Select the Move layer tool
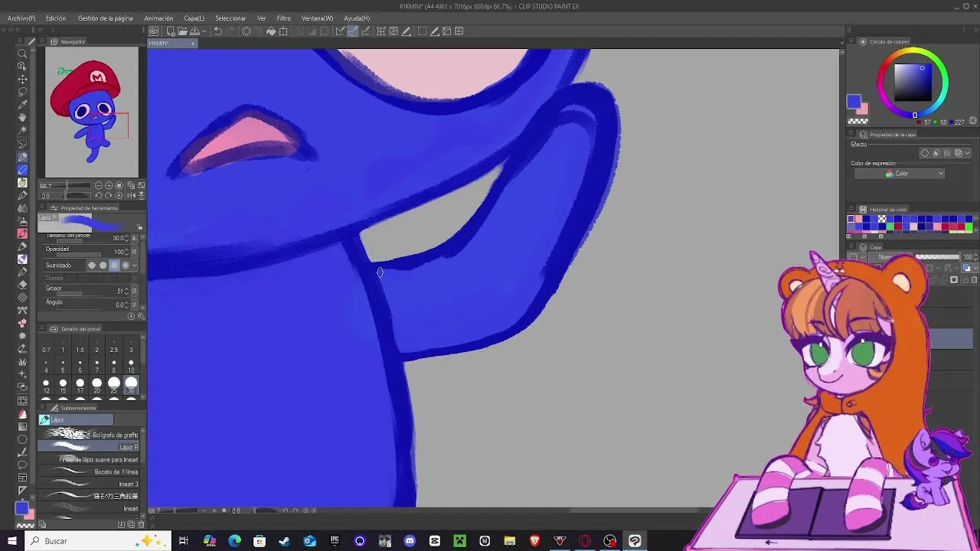This screenshot has height=551, width=980. pyautogui.click(x=22, y=79)
